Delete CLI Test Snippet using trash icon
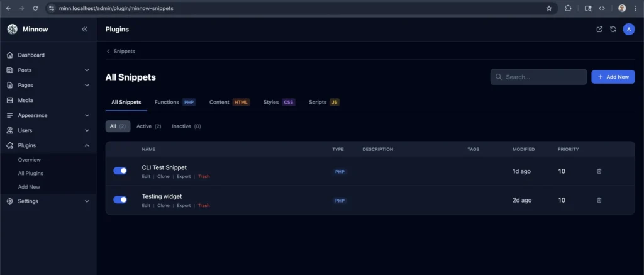644x275 pixels. (x=599, y=171)
